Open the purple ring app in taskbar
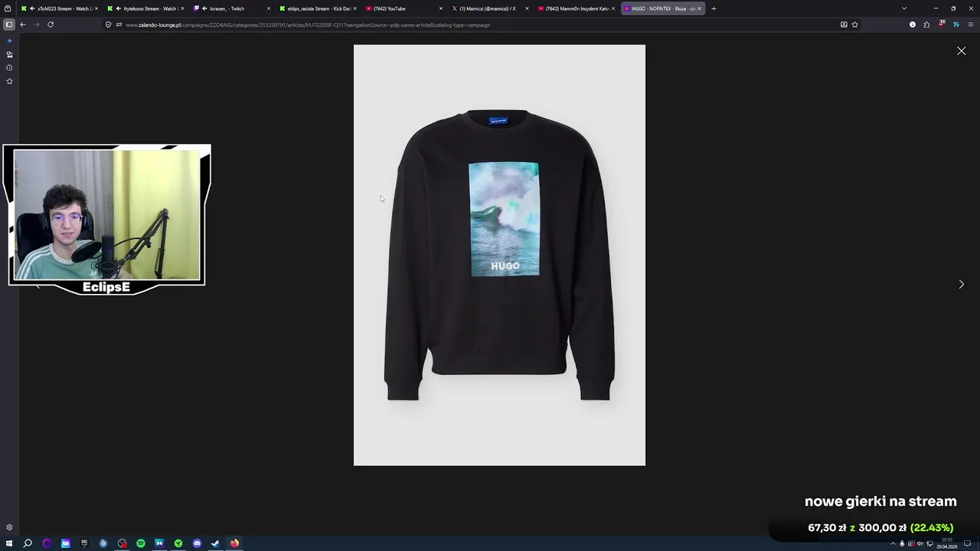980x551 pixels. (47, 543)
